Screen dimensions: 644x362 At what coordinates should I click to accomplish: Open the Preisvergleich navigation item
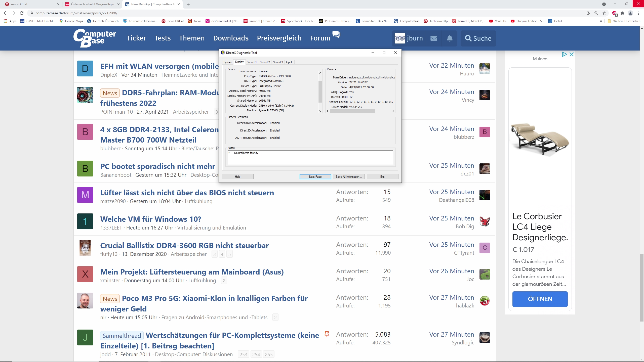[279, 38]
